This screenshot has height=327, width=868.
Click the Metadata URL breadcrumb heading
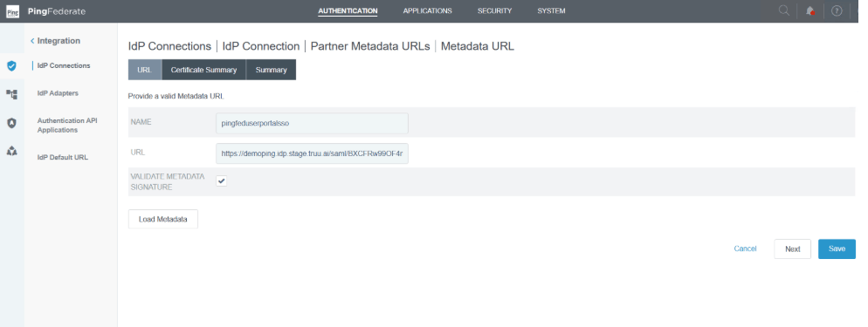tap(477, 46)
